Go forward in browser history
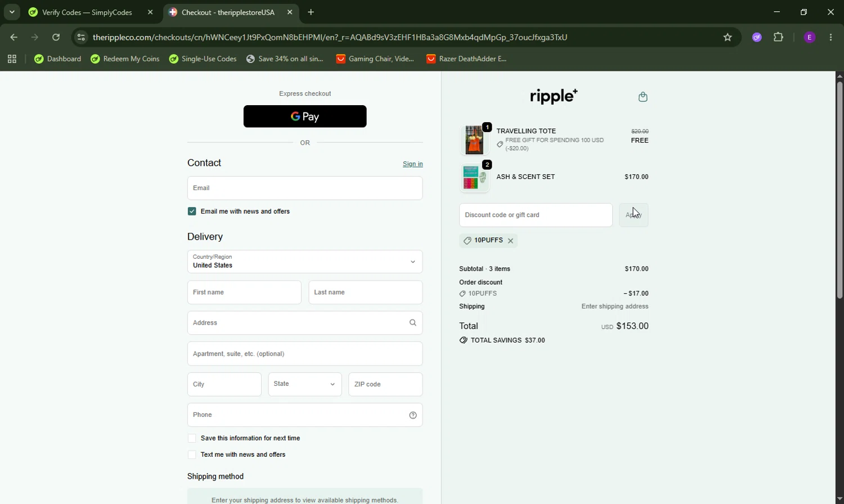 pyautogui.click(x=35, y=38)
